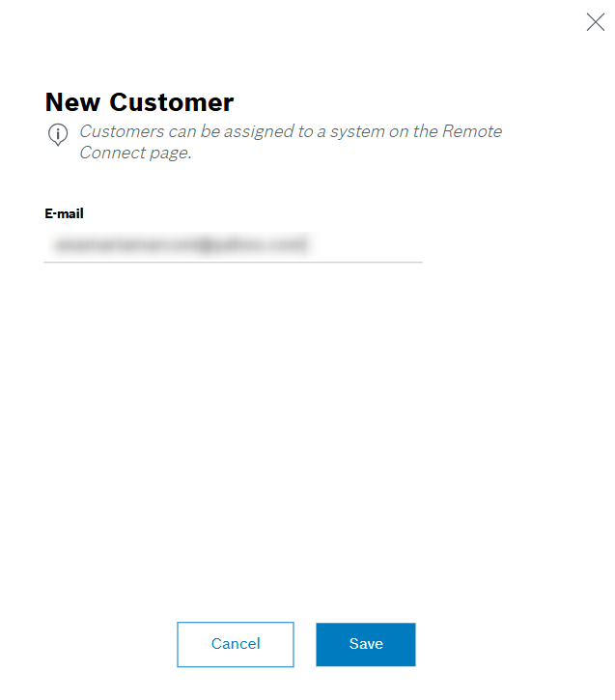Click the E-mail field label
615x700 pixels.
click(x=64, y=213)
